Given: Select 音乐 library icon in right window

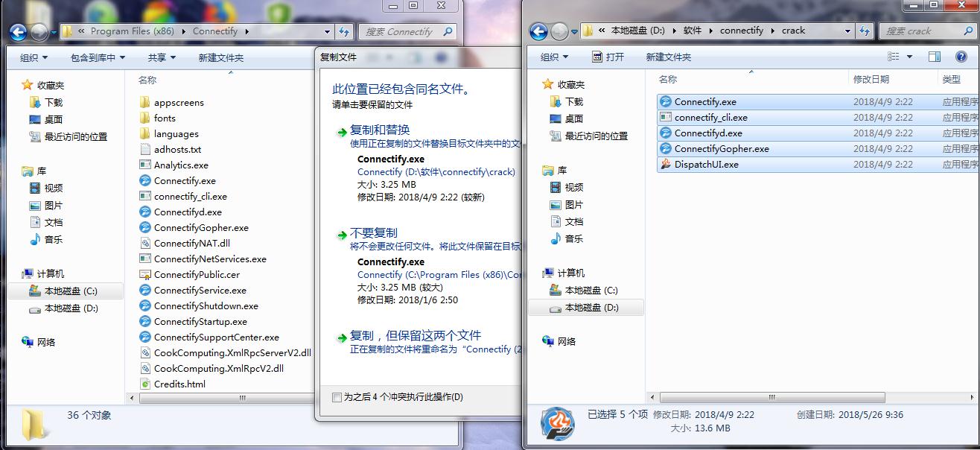Looking at the screenshot, I should pyautogui.click(x=556, y=239).
